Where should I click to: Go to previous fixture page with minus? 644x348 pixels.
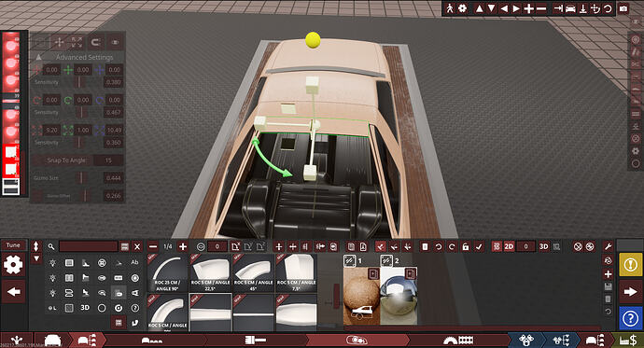153,246
